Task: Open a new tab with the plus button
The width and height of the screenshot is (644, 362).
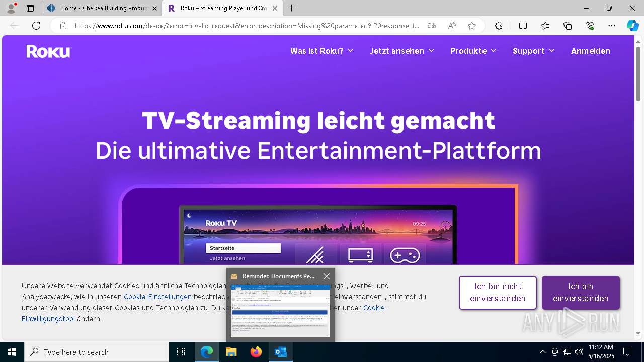Action: coord(292,8)
